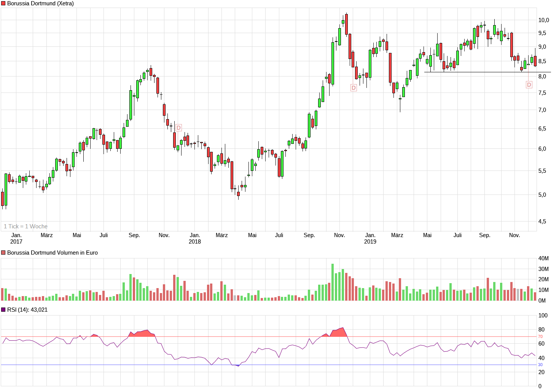Click the tallest green volume bar

pos(333,282)
